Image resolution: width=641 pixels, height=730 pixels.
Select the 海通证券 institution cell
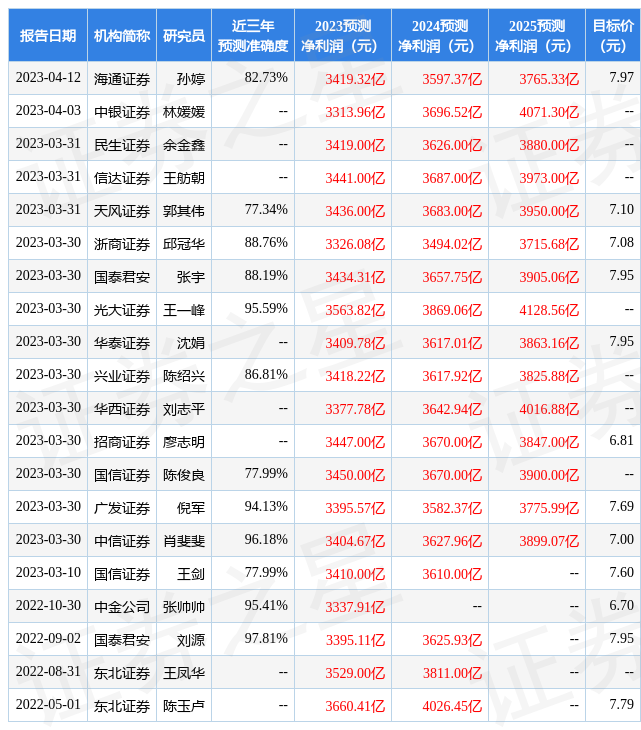point(122,79)
